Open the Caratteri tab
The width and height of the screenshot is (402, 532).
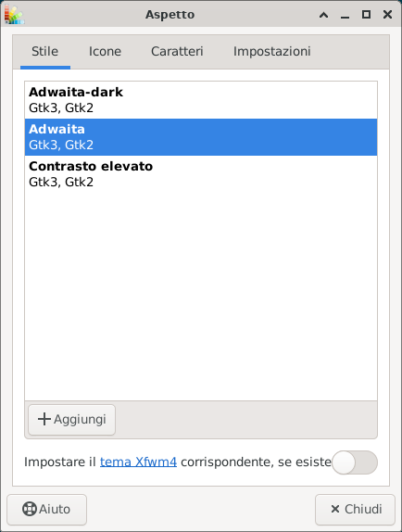177,52
